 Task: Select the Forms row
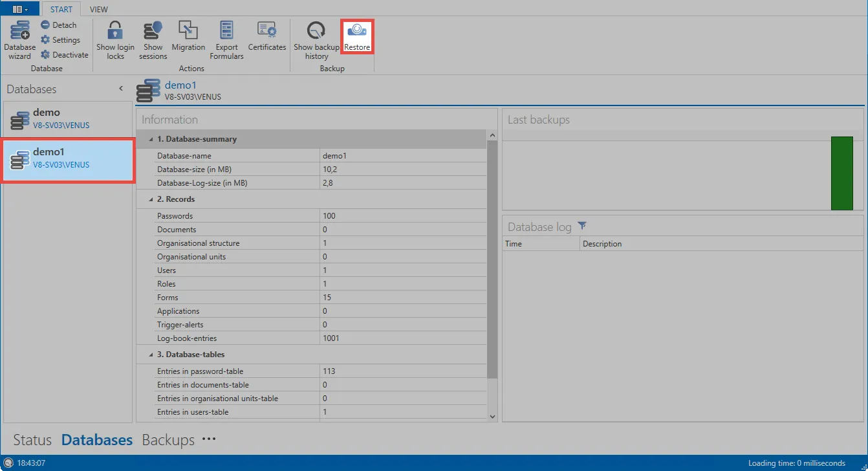(320, 298)
